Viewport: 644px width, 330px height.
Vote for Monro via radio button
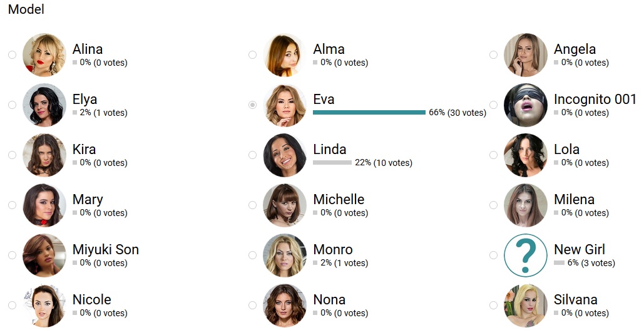pyautogui.click(x=252, y=255)
